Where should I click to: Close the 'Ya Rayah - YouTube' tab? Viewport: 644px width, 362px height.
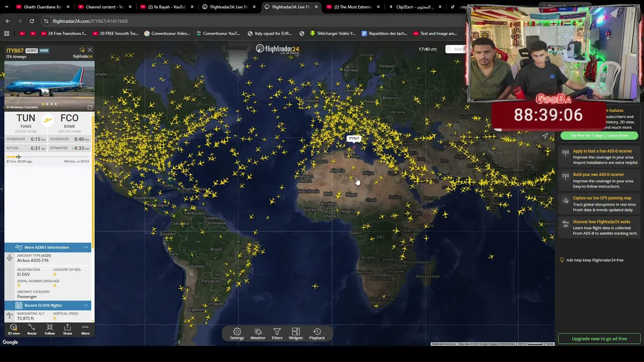click(192, 7)
